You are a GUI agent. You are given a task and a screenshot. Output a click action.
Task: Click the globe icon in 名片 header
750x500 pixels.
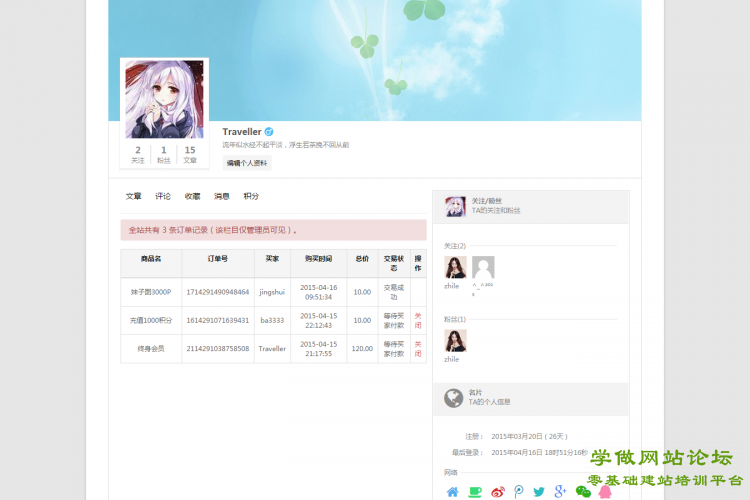(x=454, y=398)
